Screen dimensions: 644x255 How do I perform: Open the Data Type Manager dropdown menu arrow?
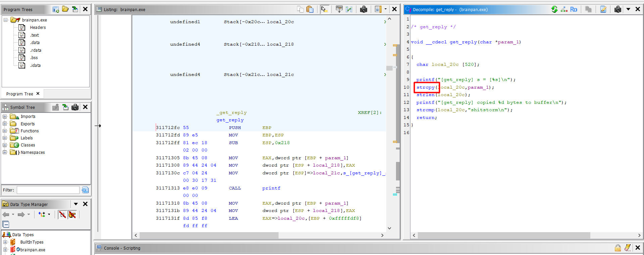pos(76,204)
